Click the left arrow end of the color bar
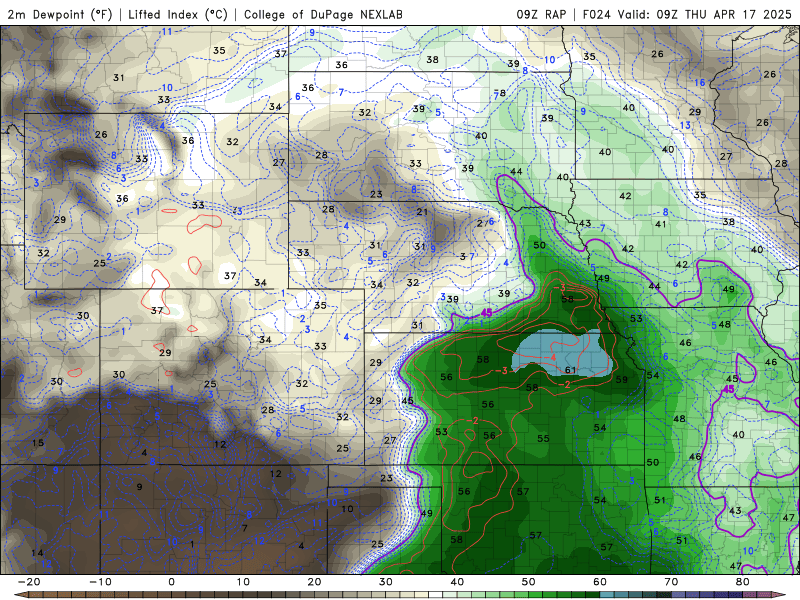Image resolution: width=800 pixels, height=600 pixels. [x=19, y=595]
